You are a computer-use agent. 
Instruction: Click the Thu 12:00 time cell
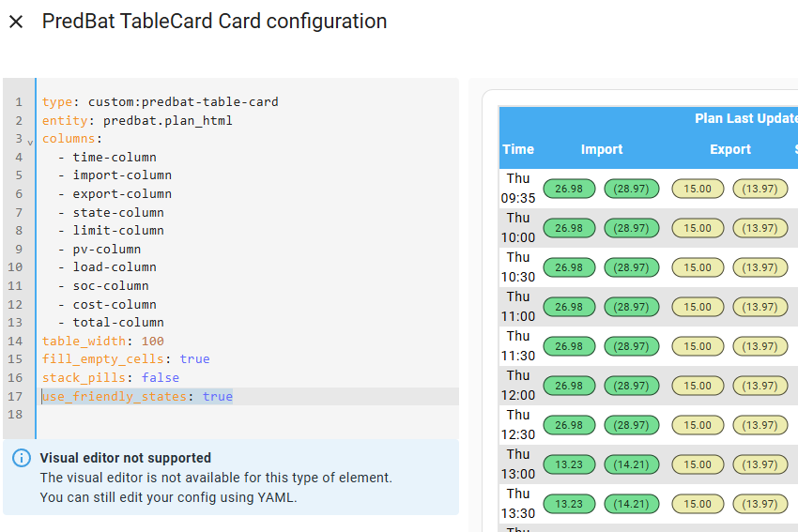[518, 386]
